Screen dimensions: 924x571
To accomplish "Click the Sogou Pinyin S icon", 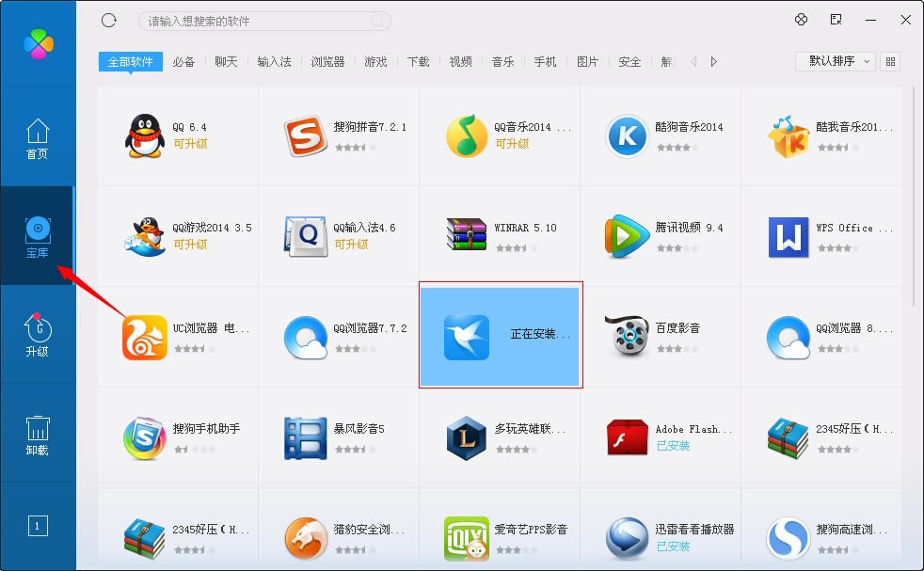I will 305,135.
